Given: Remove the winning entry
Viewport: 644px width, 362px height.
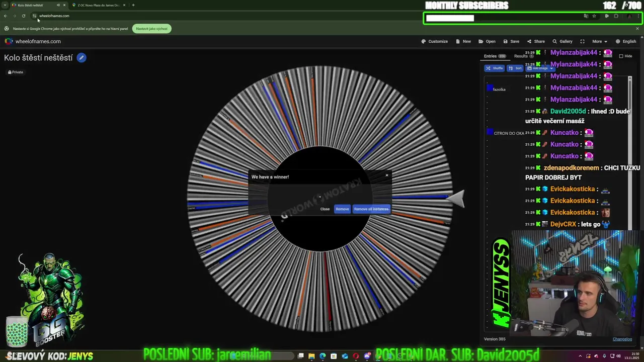Looking at the screenshot, I should click(342, 209).
